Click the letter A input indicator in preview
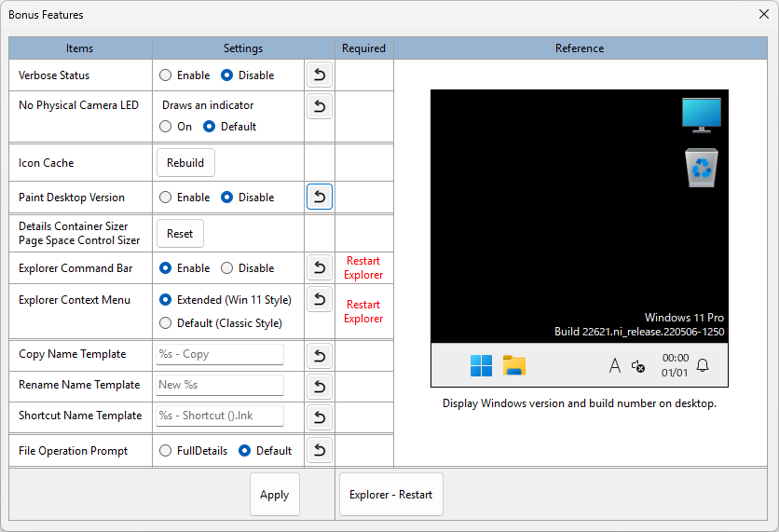 point(615,365)
